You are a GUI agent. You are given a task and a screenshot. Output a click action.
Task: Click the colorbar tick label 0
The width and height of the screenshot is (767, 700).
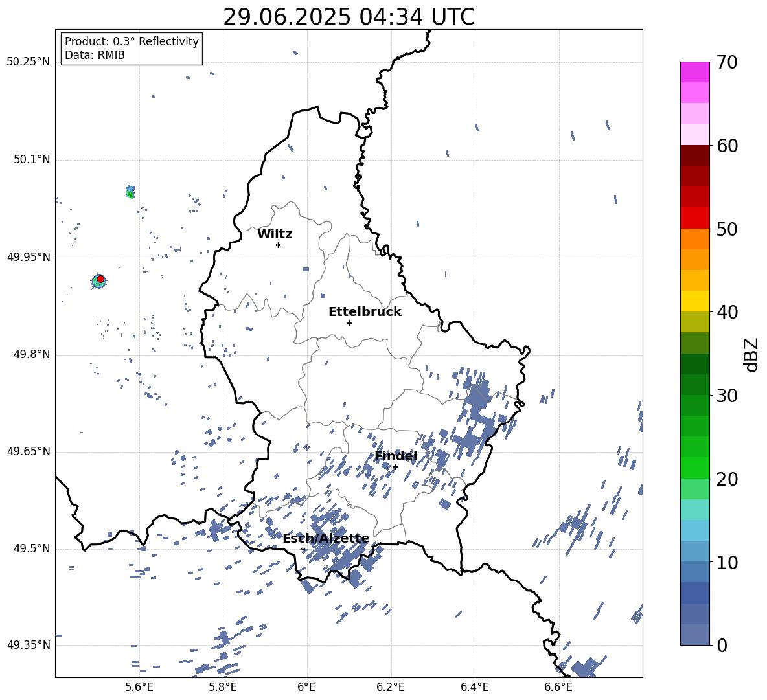(722, 645)
